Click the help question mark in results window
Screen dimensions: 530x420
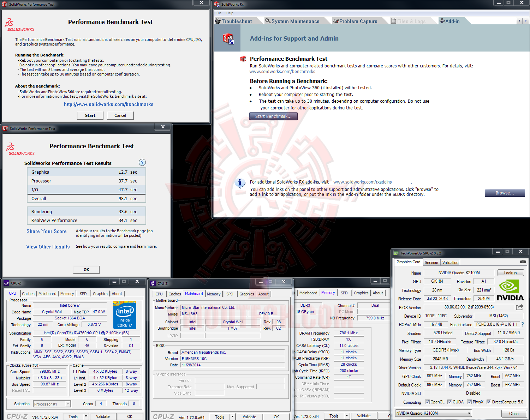(142, 162)
